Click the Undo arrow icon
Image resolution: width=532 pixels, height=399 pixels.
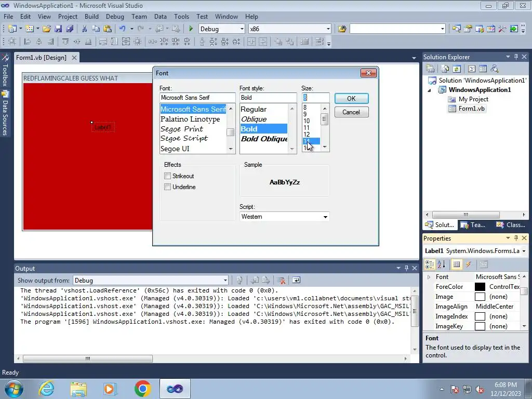(x=123, y=29)
